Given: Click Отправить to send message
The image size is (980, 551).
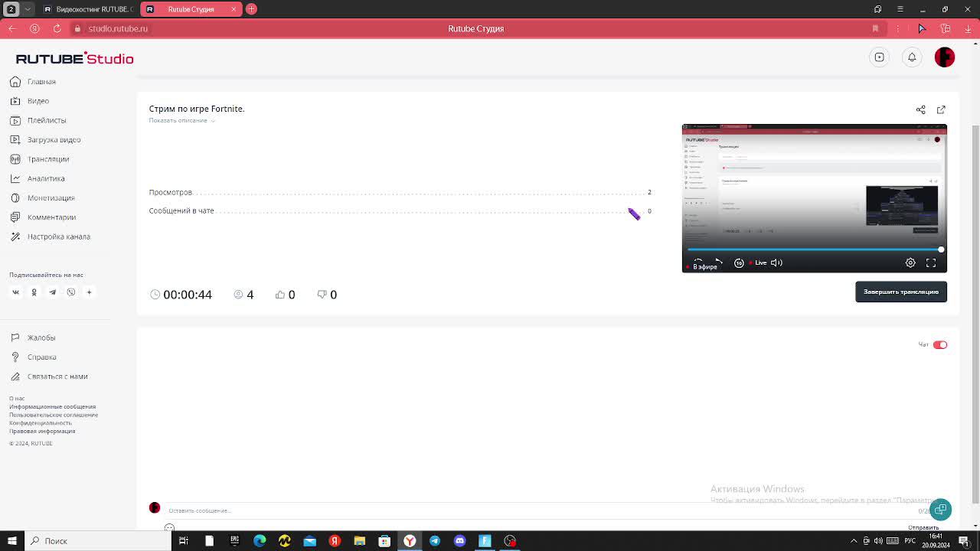Looking at the screenshot, I should 923,528.
